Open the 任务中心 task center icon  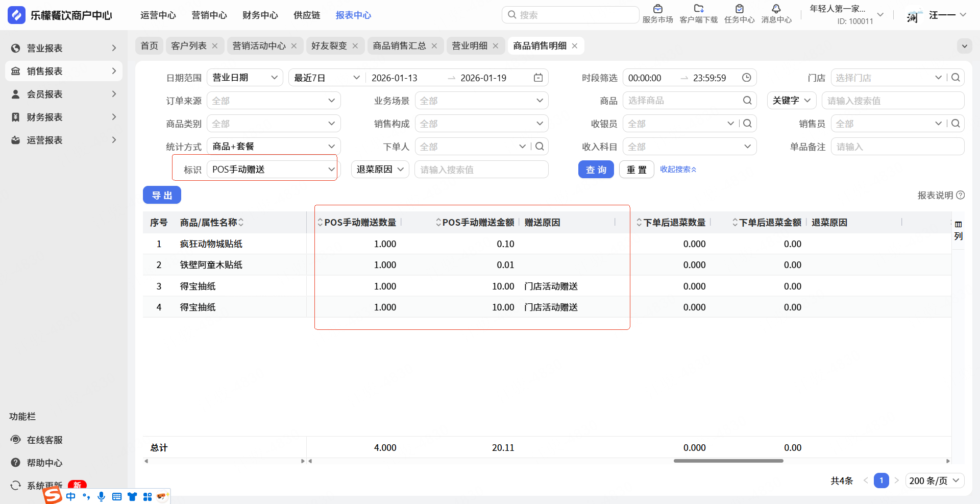coord(739,9)
